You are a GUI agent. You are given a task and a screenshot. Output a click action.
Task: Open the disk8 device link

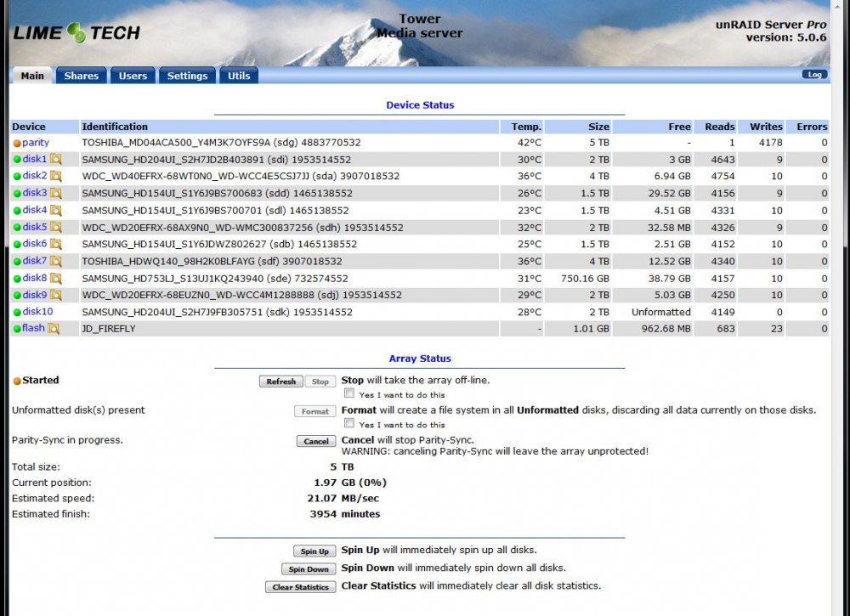click(x=35, y=278)
